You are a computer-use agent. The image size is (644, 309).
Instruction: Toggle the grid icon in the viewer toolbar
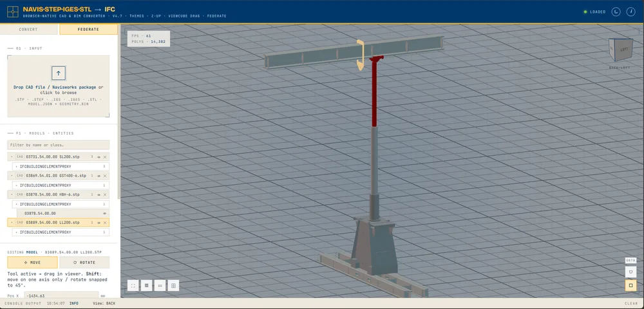tap(173, 286)
